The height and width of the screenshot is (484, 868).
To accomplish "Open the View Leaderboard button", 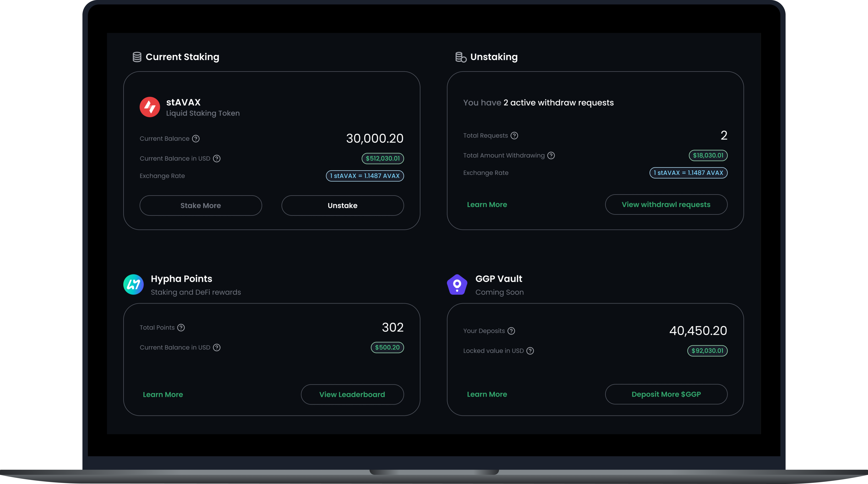I will pos(352,394).
